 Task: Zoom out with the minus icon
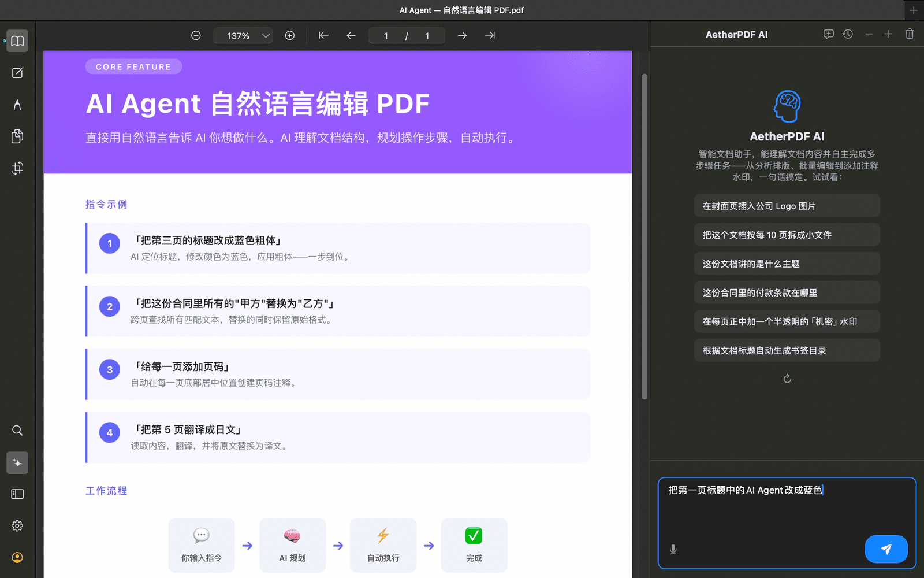196,35
